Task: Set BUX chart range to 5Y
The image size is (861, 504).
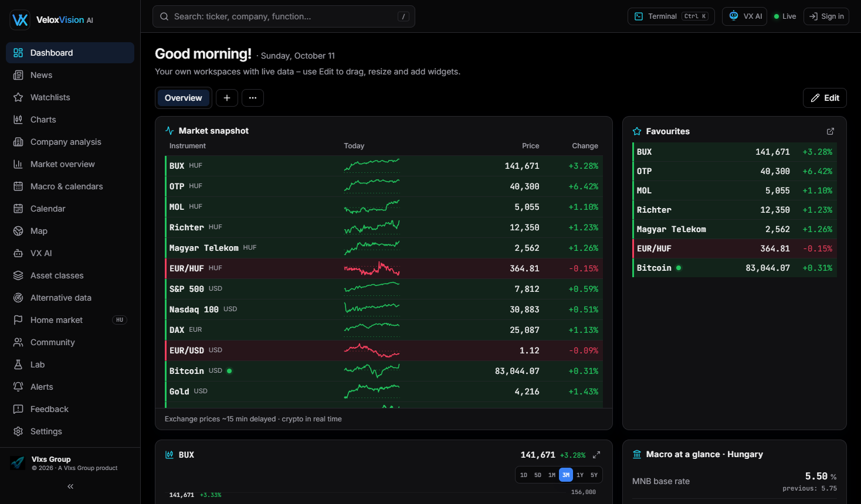Action: tap(594, 475)
